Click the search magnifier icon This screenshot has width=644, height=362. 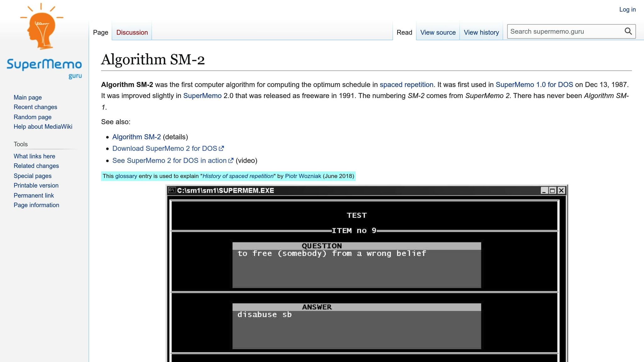pos(628,31)
